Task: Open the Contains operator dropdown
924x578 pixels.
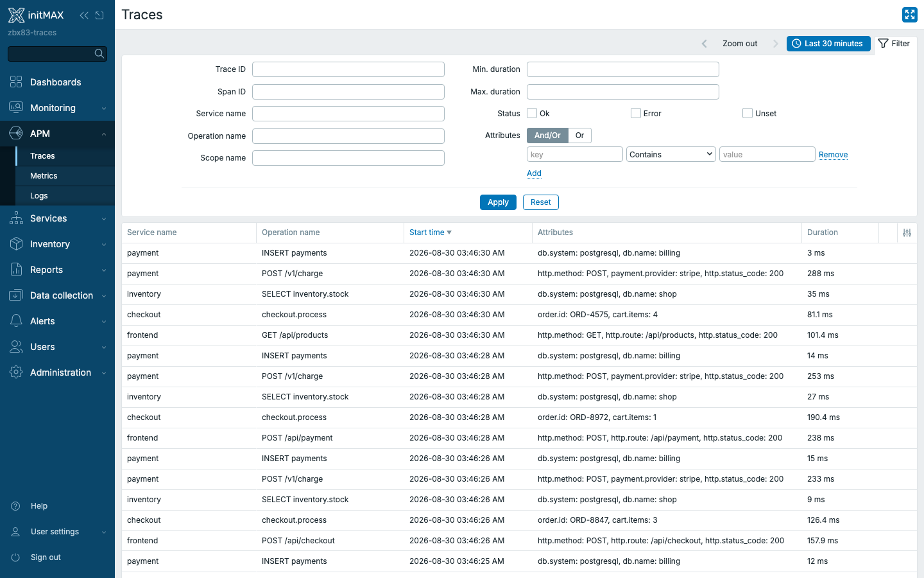Action: 671,154
